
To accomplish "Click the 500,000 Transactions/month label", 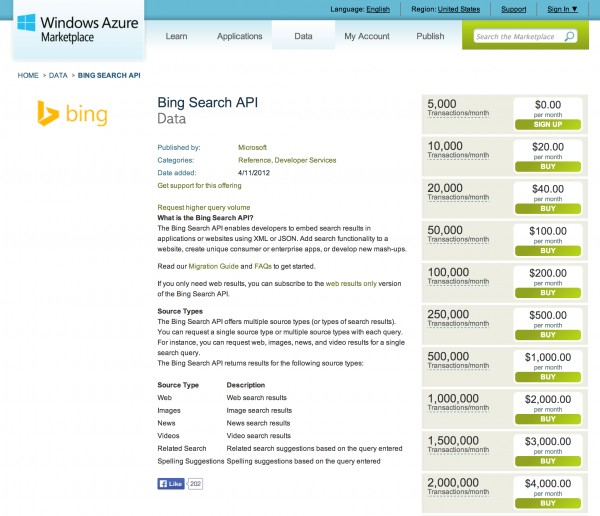I will (x=458, y=360).
